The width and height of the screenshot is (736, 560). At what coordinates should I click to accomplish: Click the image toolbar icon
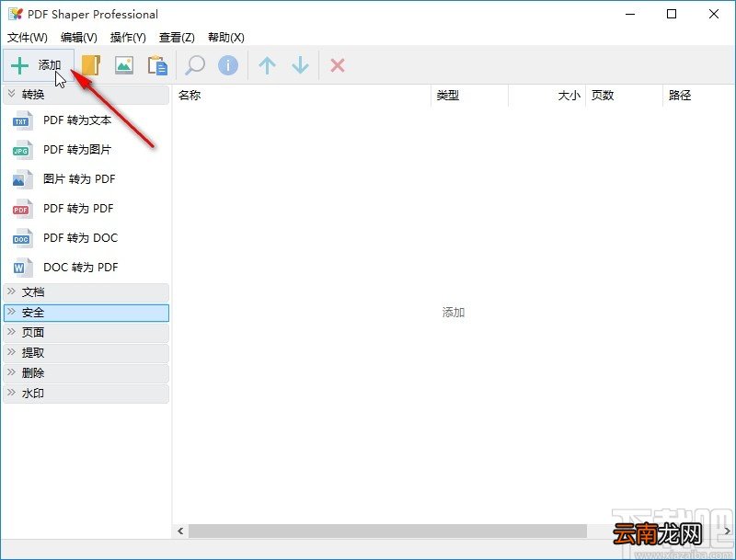[x=124, y=65]
